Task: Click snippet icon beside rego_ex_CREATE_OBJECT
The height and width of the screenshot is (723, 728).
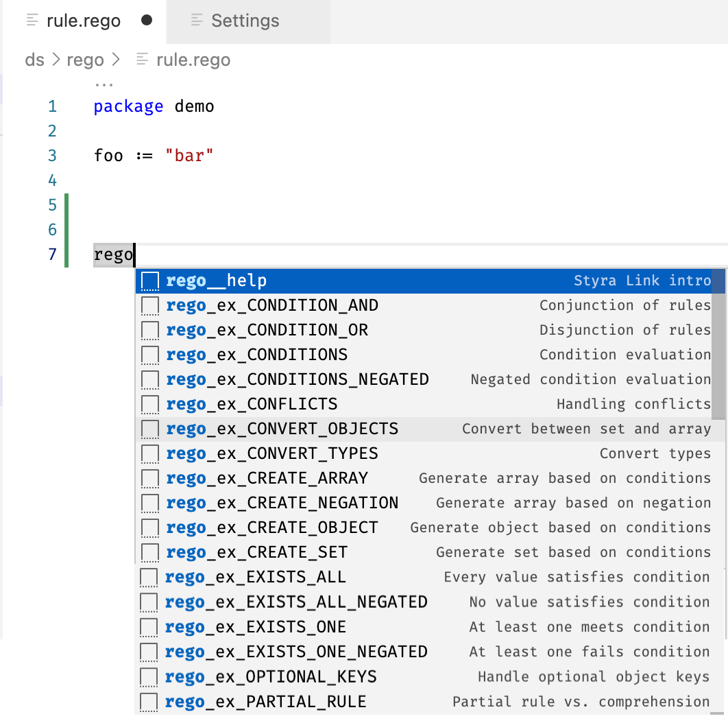Action: coord(150,528)
